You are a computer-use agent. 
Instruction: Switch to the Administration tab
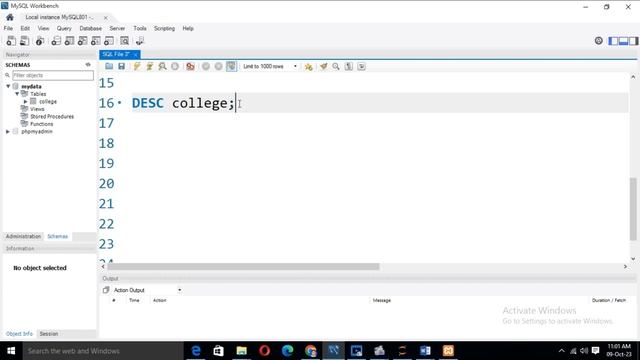23,236
